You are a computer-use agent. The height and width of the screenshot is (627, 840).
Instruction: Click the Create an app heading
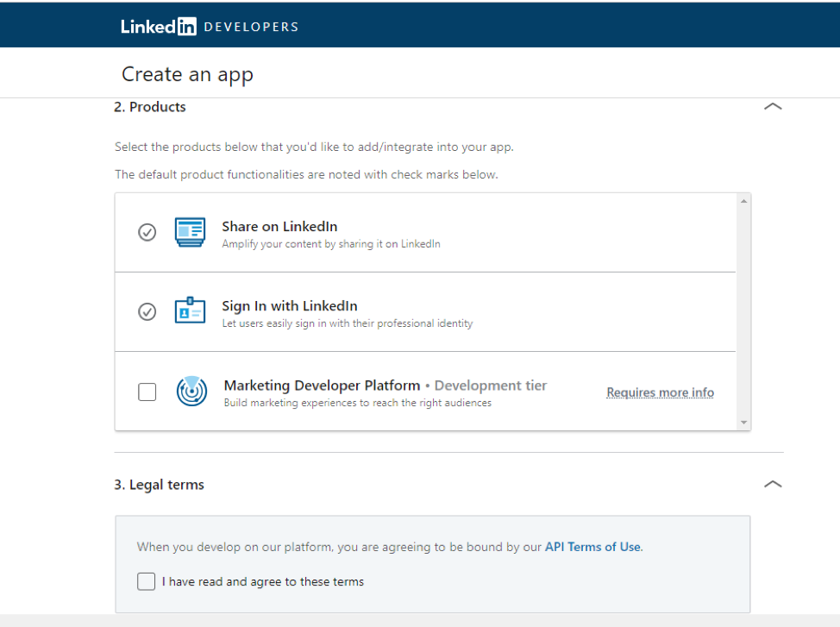tap(187, 74)
